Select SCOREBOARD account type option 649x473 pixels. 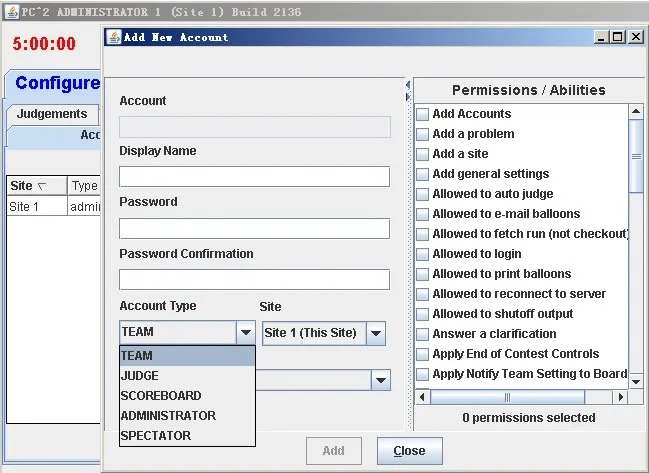(x=161, y=396)
